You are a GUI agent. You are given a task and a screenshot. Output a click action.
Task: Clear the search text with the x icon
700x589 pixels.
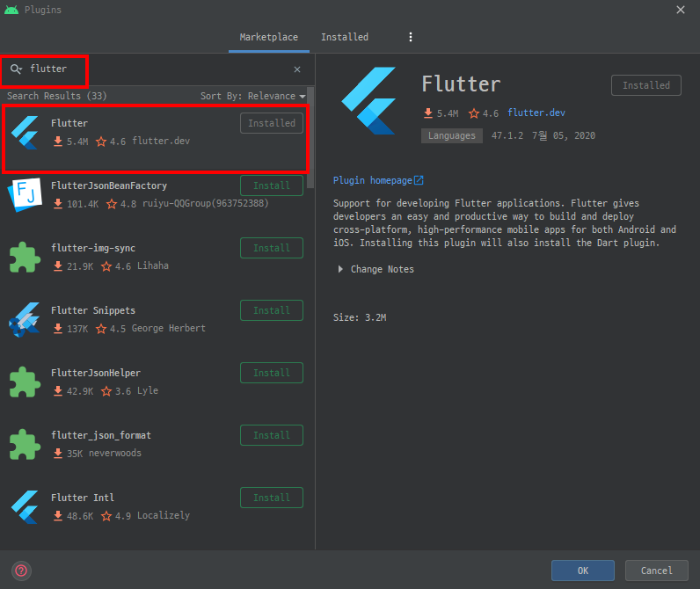[297, 69]
